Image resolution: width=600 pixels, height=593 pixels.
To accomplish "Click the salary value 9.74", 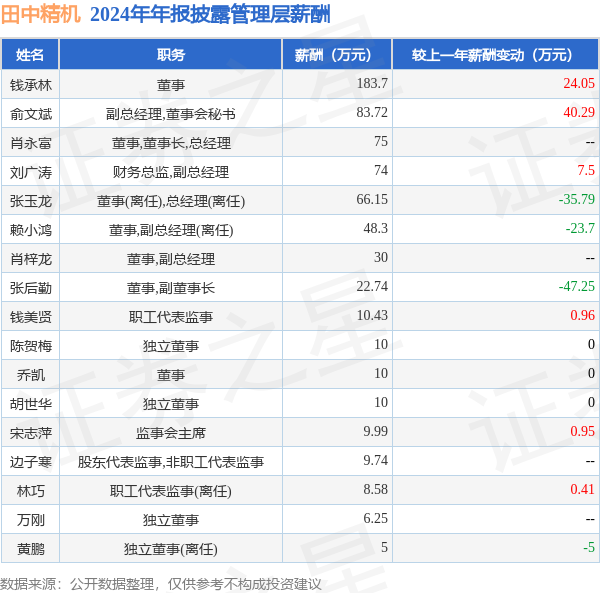I will click(376, 460).
